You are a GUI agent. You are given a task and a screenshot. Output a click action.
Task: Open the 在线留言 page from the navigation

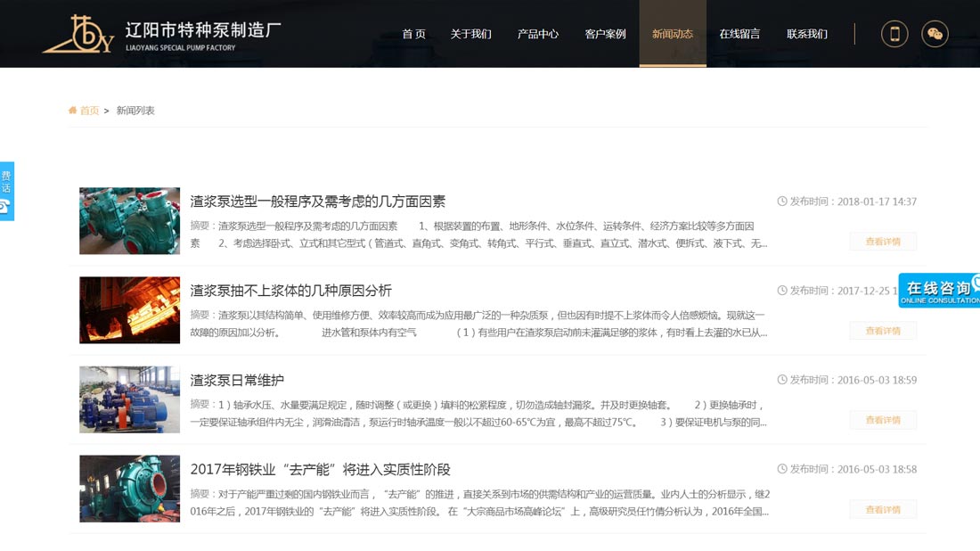740,34
